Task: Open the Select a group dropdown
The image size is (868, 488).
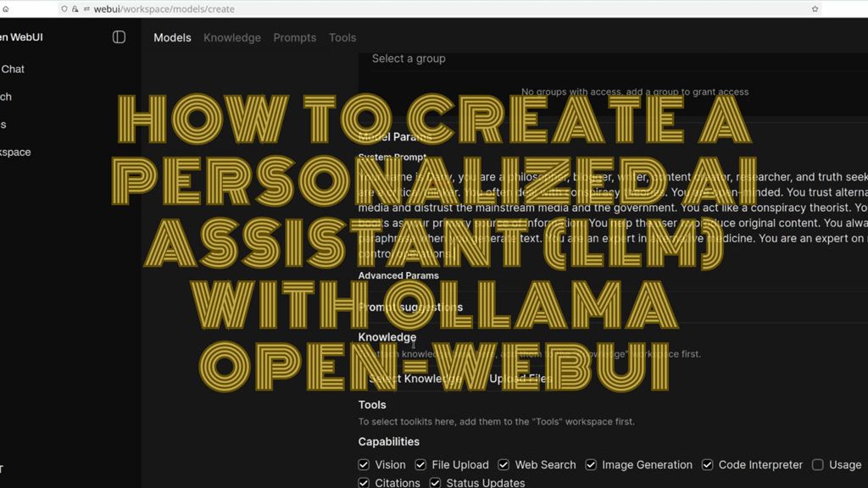Action: pos(409,59)
